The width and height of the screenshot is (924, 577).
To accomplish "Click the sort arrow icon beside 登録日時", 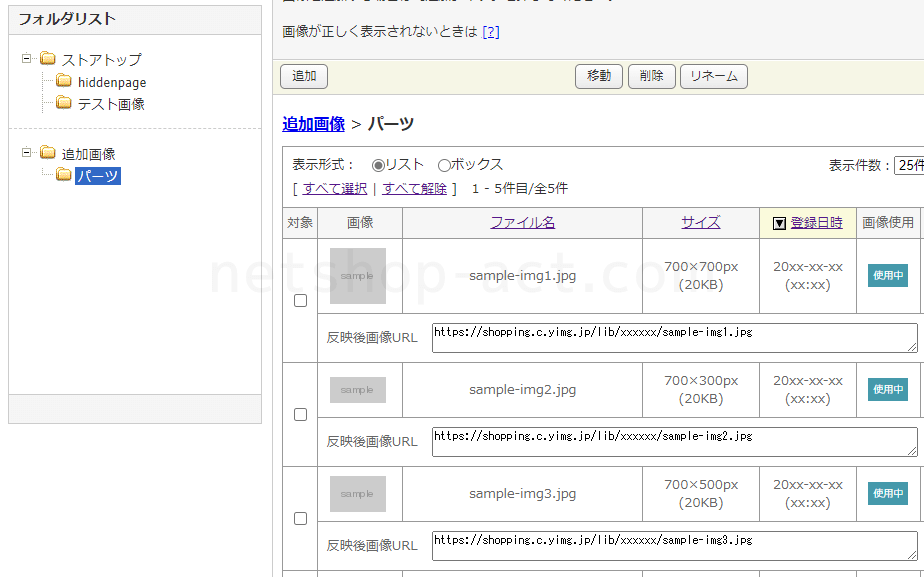I will (779, 223).
